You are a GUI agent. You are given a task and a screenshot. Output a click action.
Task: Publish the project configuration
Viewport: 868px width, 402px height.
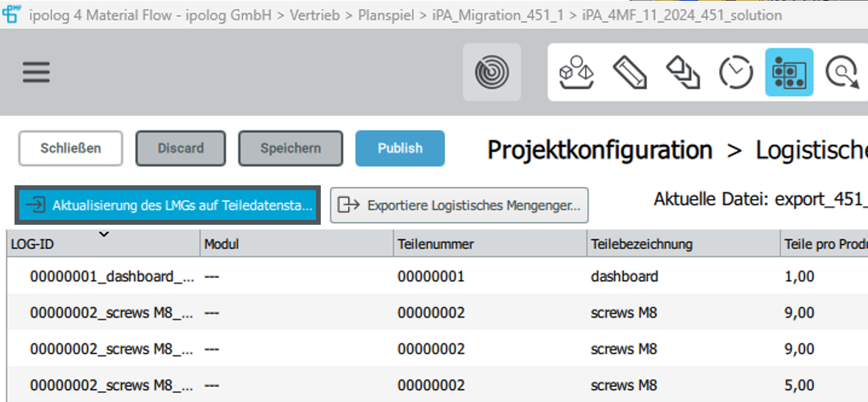(400, 148)
